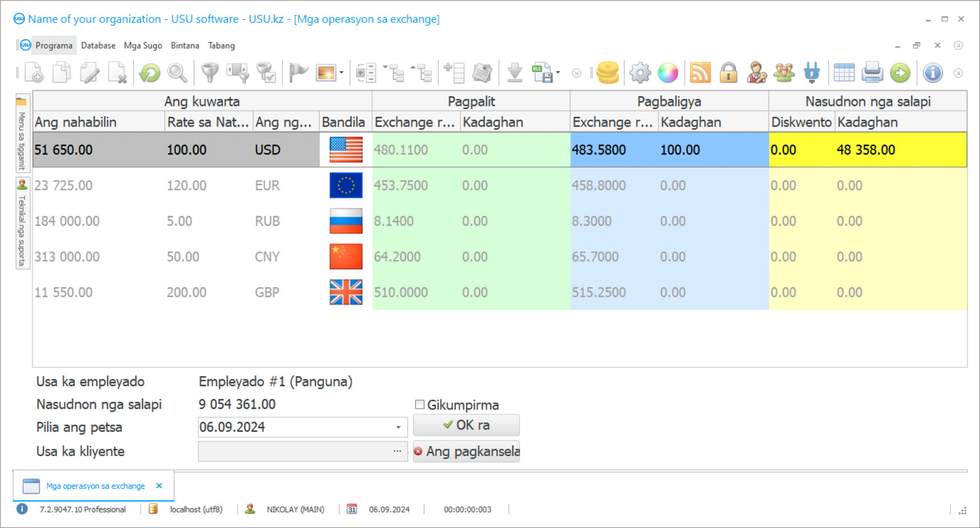This screenshot has width=980, height=528.
Task: Confirm the operation with OK ra
Action: coord(466,424)
